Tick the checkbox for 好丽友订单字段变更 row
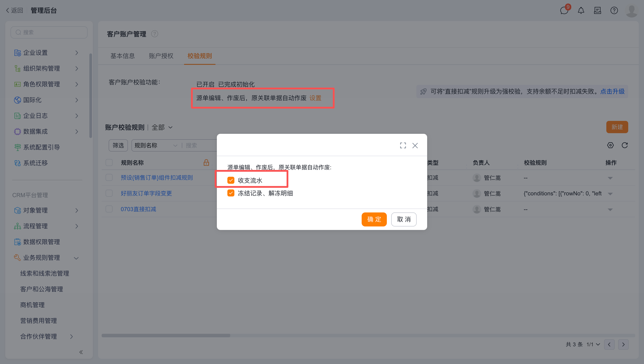This screenshot has height=364, width=644. [109, 193]
